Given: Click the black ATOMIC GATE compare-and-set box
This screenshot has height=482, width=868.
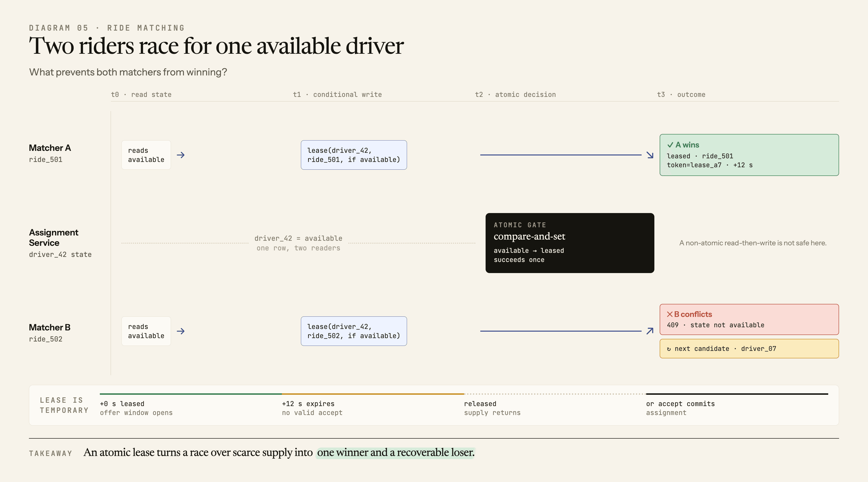Looking at the screenshot, I should (570, 243).
